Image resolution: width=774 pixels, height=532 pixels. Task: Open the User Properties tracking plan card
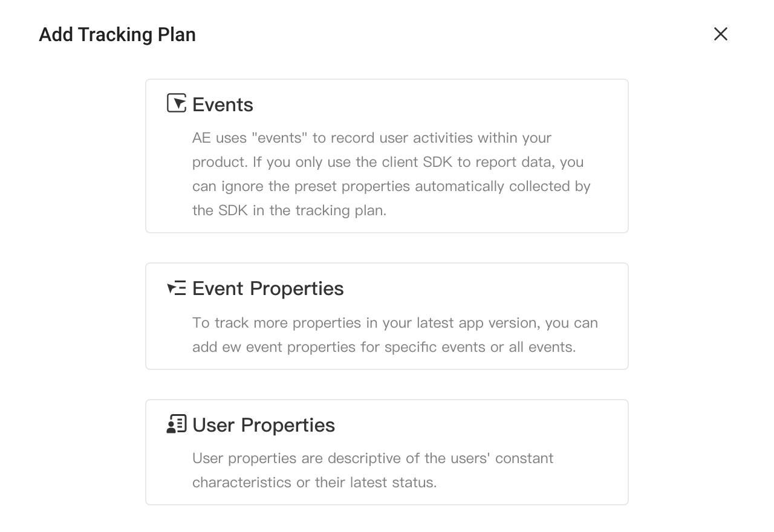click(387, 452)
